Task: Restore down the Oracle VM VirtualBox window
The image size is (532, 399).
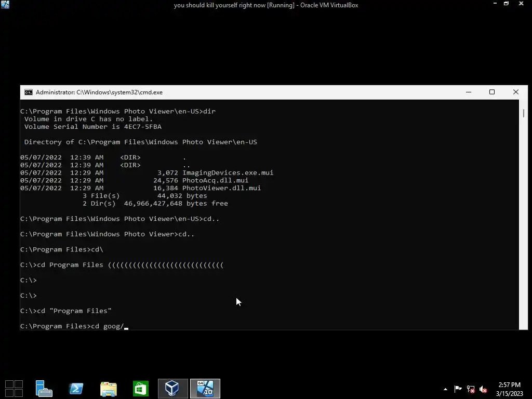Action: coord(506,4)
